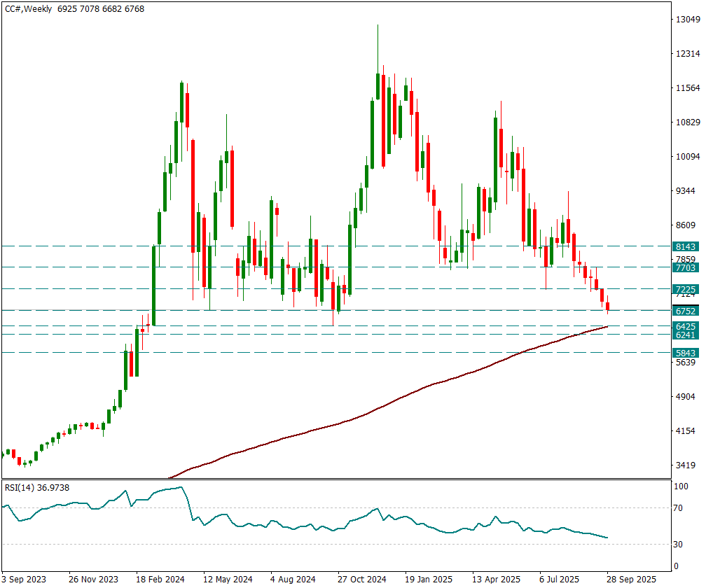Click the 4154 value on price axis
This screenshot has width=706, height=588.
(x=684, y=431)
